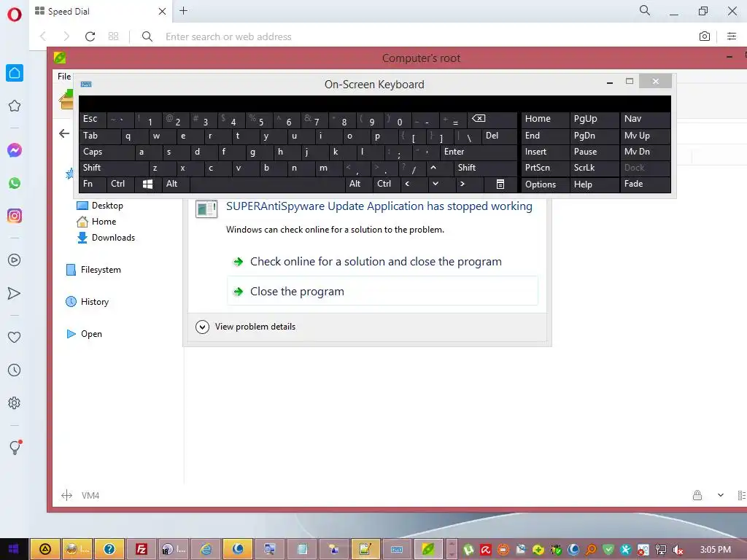Image resolution: width=747 pixels, height=560 pixels.
Task: Open Settings gear in Opera sidebar
Action: point(15,402)
